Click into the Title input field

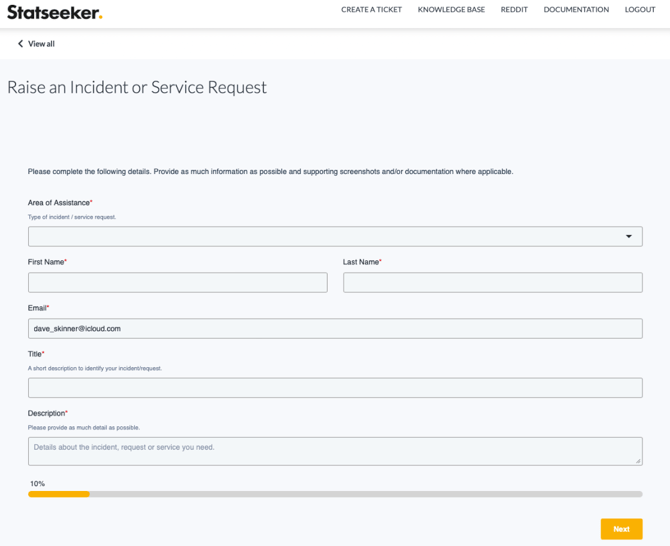(335, 388)
